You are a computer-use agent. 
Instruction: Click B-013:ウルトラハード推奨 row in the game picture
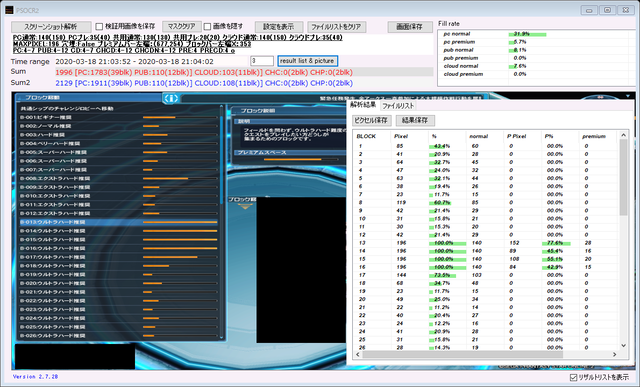coord(119,222)
